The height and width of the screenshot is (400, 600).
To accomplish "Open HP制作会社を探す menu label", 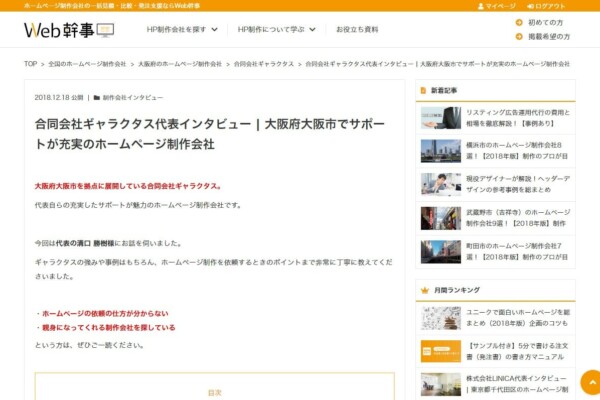I will (176, 29).
